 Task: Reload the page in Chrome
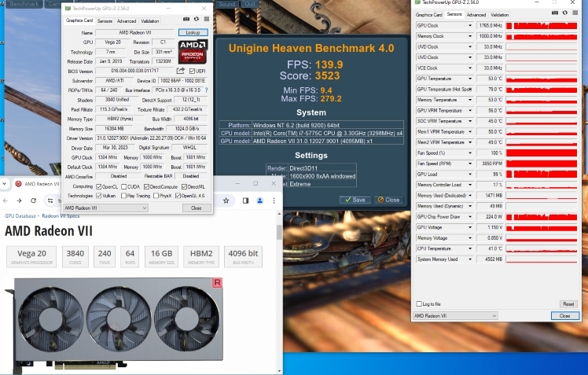pyautogui.click(x=34, y=200)
